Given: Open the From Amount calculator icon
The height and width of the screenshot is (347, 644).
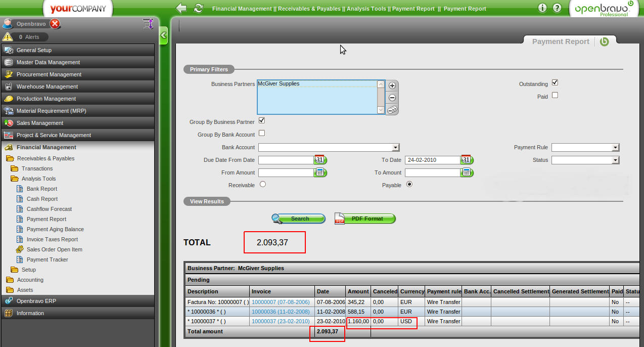Looking at the screenshot, I should 320,172.
